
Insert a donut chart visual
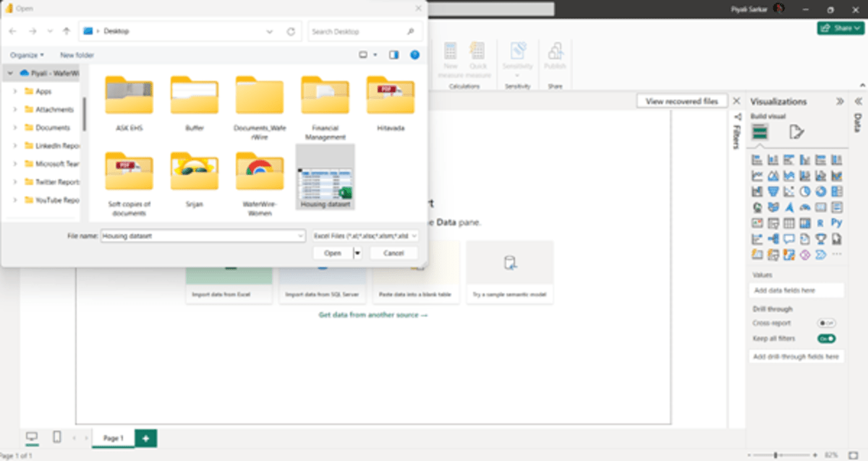coord(821,191)
